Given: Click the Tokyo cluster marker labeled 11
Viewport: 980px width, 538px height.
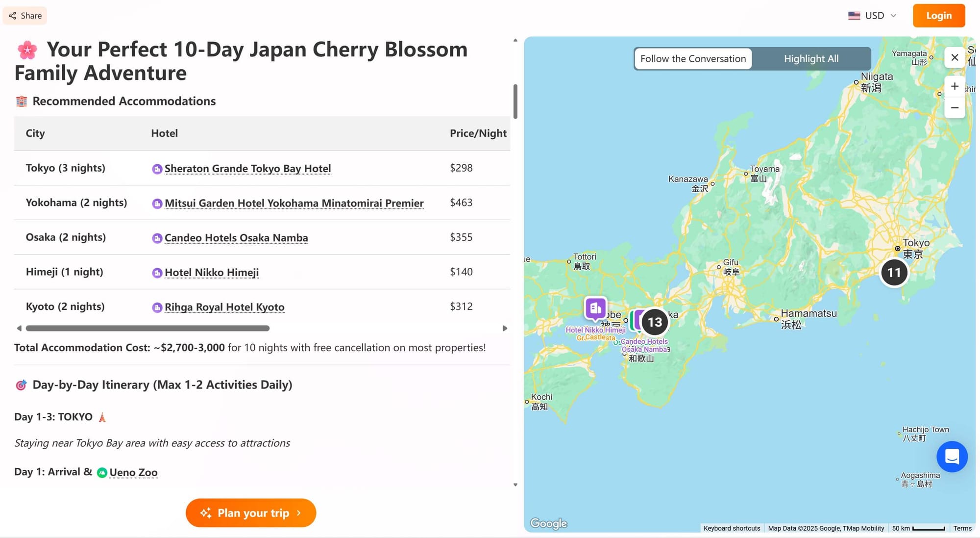Looking at the screenshot, I should (894, 273).
